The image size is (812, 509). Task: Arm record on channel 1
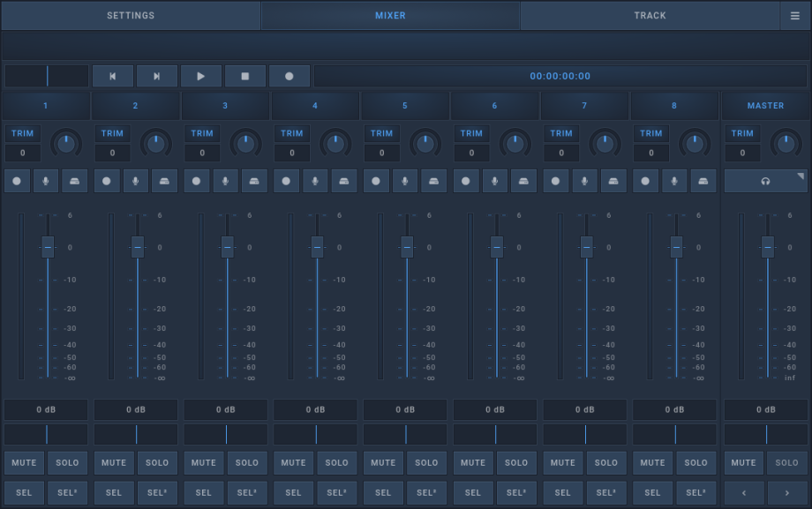click(17, 181)
